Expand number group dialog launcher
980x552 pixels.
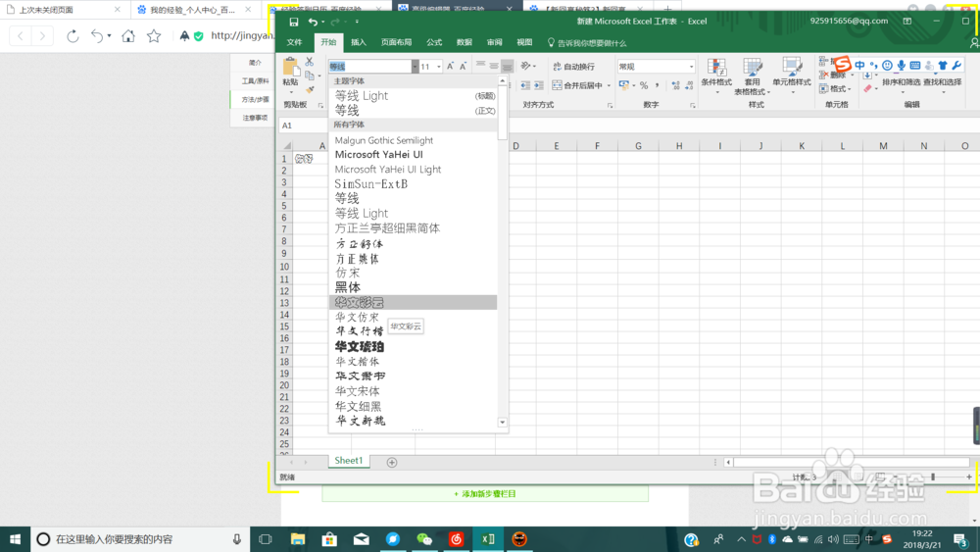(693, 106)
